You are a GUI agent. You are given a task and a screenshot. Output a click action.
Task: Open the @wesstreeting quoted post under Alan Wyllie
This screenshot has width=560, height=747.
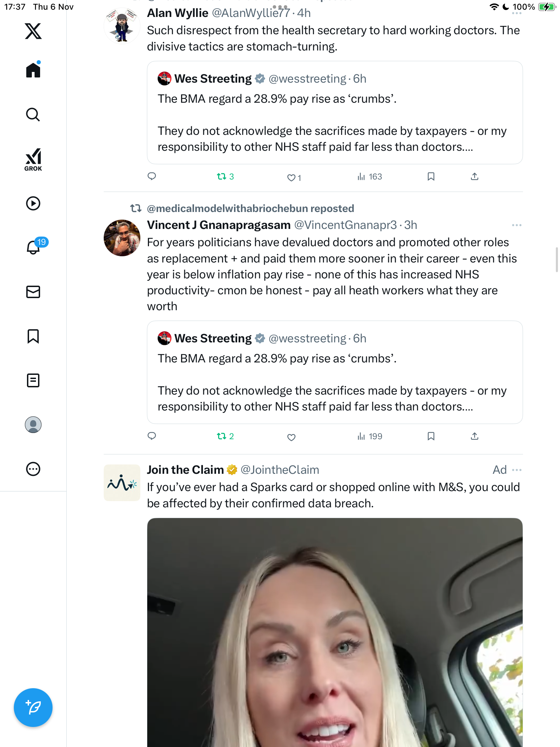coord(335,113)
